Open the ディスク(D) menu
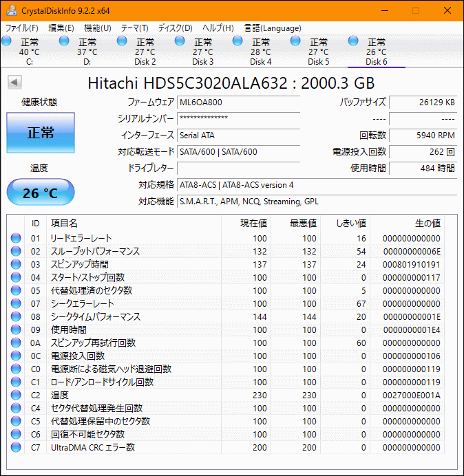 coord(175,28)
